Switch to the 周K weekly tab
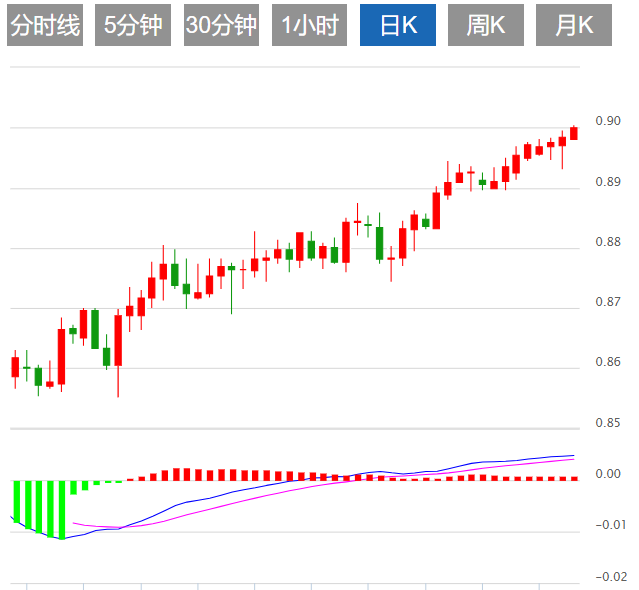Image resolution: width=639 pixels, height=590 pixels. [485, 26]
